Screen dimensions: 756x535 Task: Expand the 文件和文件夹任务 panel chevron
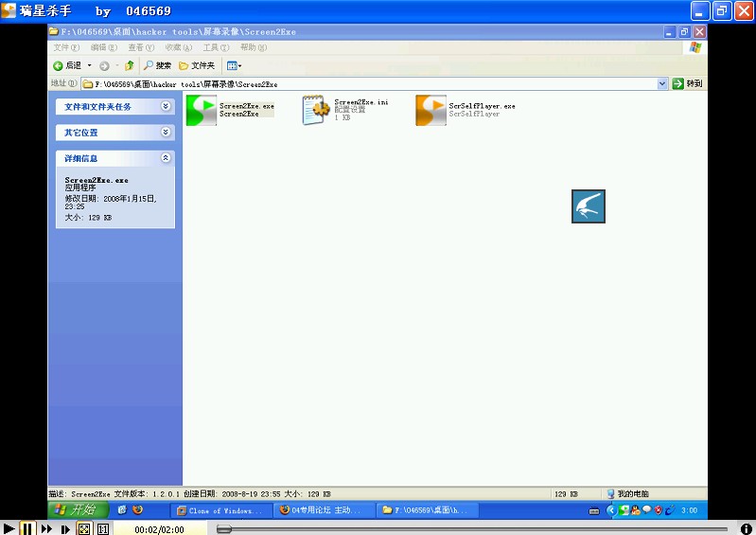(x=166, y=106)
